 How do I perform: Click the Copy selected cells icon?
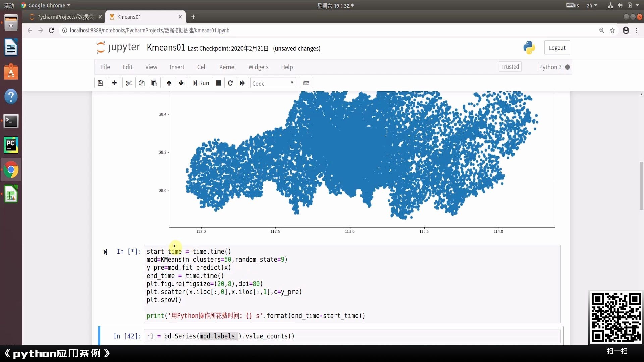(141, 83)
